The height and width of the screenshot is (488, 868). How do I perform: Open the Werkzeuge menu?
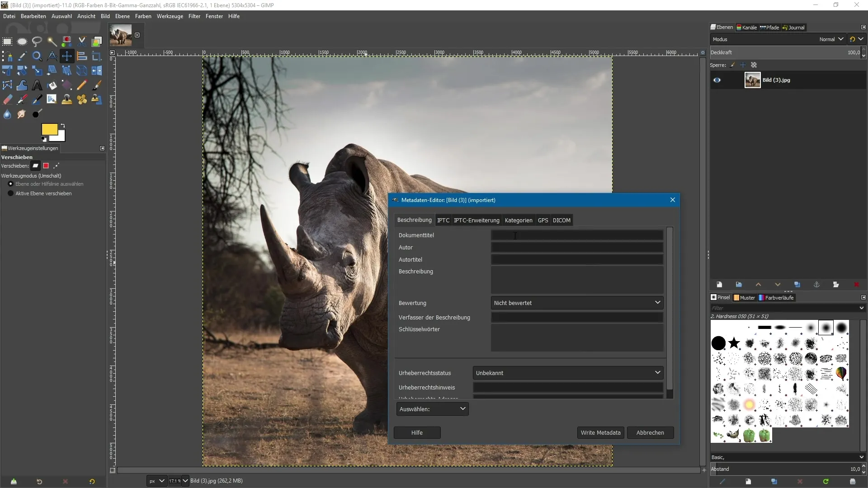click(170, 16)
